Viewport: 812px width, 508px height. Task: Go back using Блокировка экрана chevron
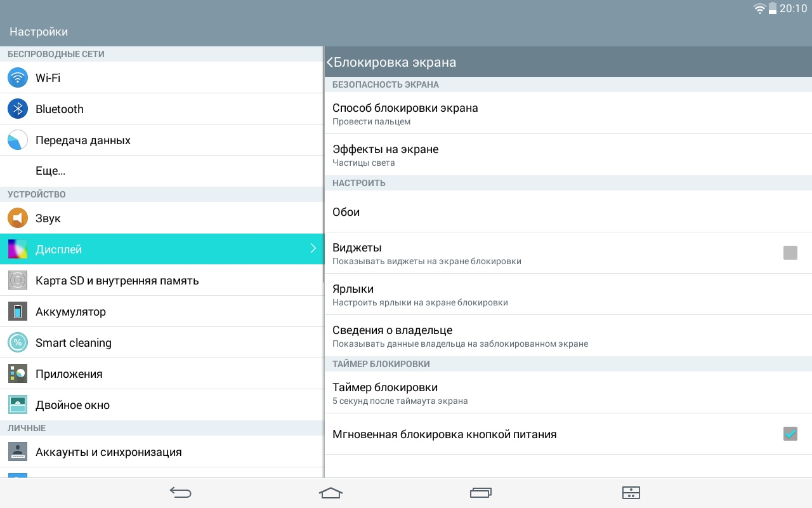pyautogui.click(x=330, y=62)
